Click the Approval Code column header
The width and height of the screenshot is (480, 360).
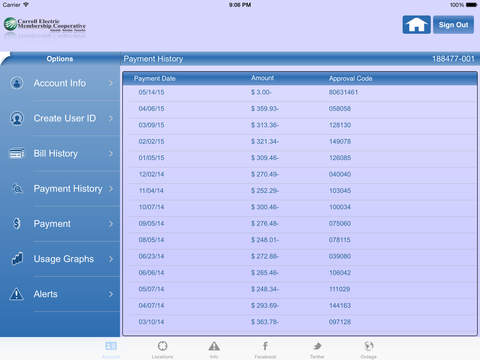[x=350, y=79]
